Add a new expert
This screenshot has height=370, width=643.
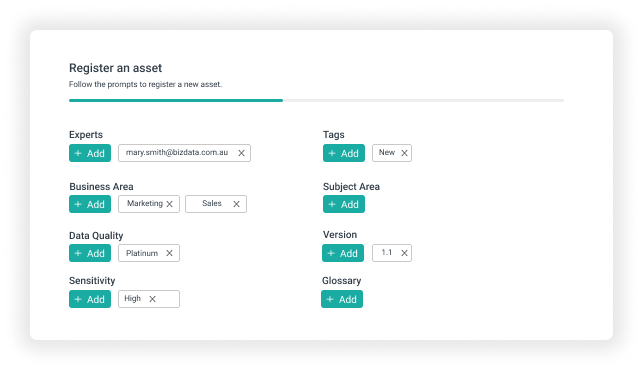pos(90,153)
